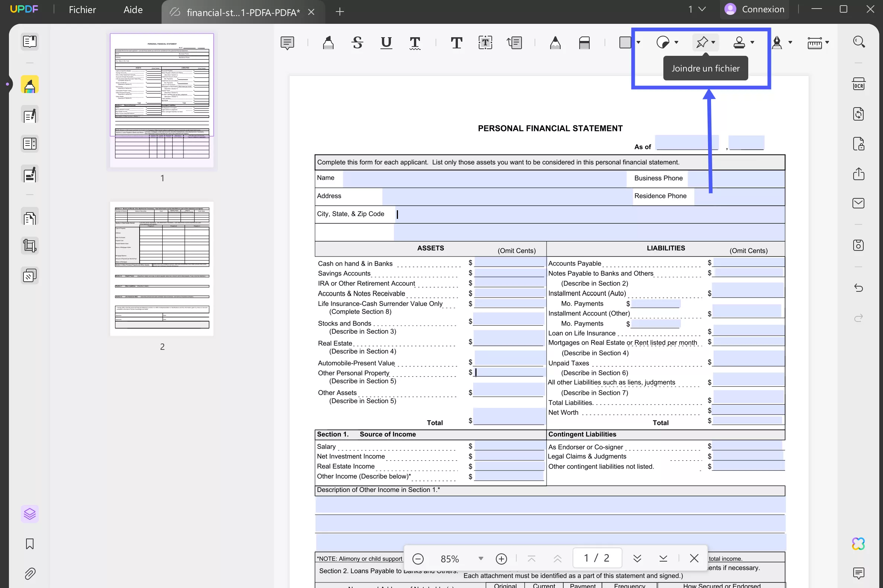
Task: Select the highlighter annotation tool
Action: coord(328,42)
